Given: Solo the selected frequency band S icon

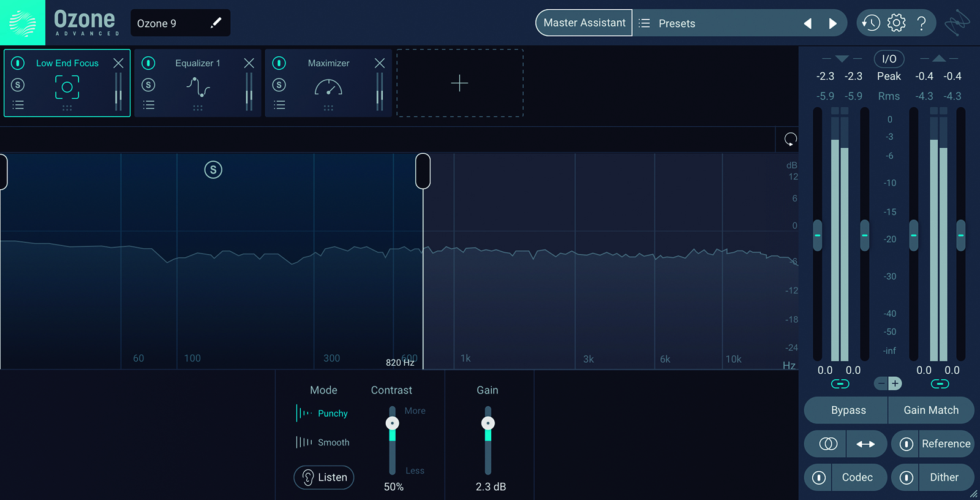Looking at the screenshot, I should click(213, 170).
